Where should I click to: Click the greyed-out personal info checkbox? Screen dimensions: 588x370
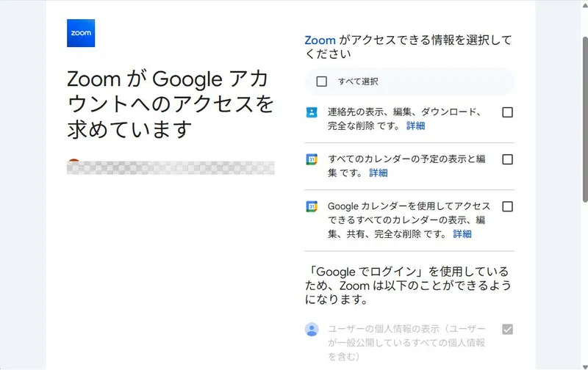coord(507,329)
